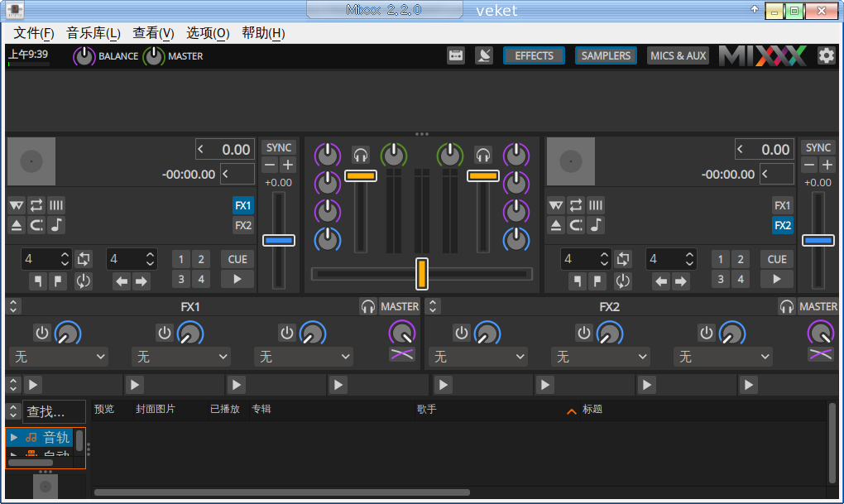Click the recording cassette icon in top bar
844x504 pixels.
pyautogui.click(x=456, y=55)
